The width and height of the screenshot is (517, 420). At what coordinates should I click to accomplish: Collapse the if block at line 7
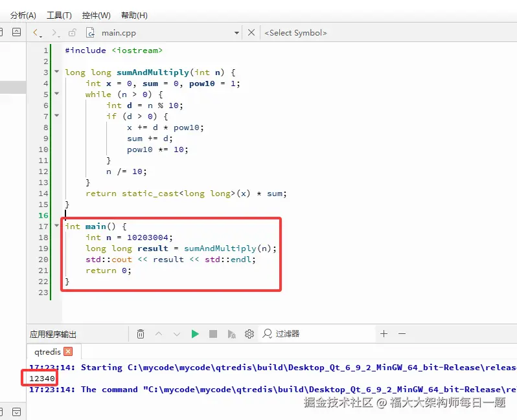pyautogui.click(x=57, y=116)
